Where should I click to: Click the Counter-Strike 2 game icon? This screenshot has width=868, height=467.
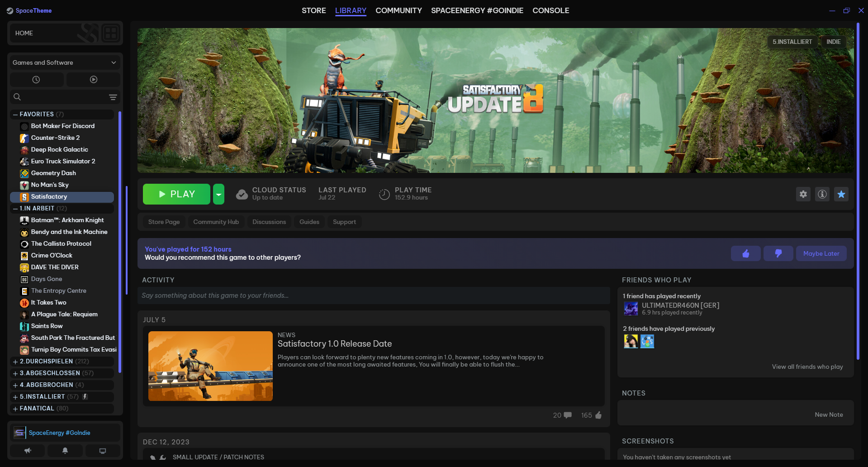click(24, 138)
